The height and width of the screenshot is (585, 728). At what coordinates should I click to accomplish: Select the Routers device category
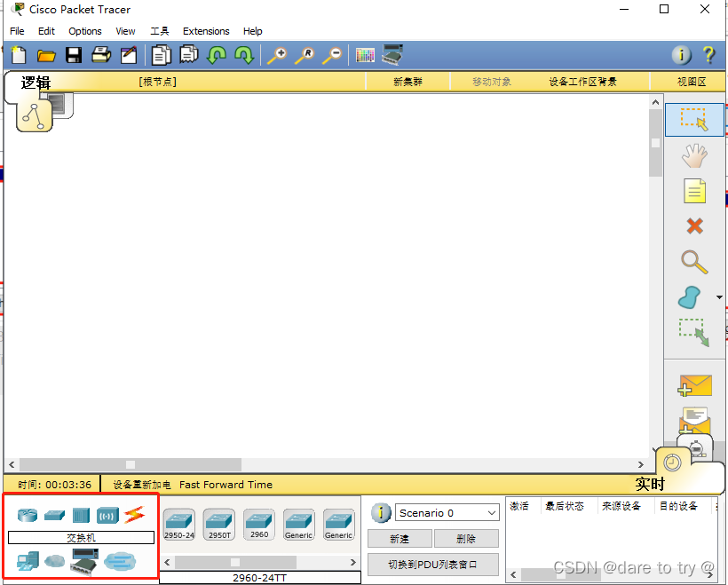[x=28, y=515]
